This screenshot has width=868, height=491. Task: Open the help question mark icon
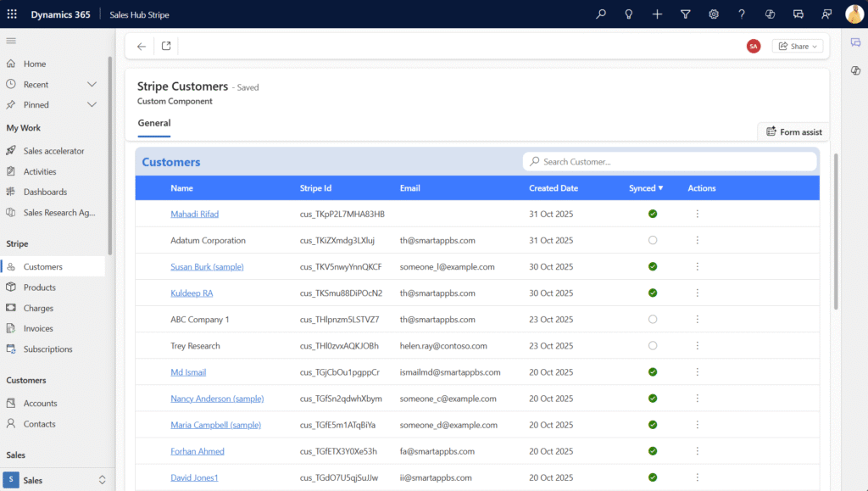click(742, 14)
